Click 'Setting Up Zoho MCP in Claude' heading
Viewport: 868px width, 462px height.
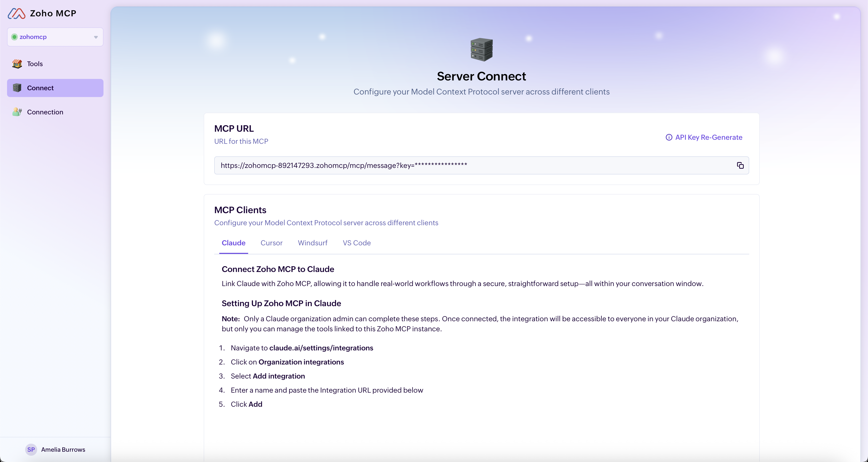281,303
